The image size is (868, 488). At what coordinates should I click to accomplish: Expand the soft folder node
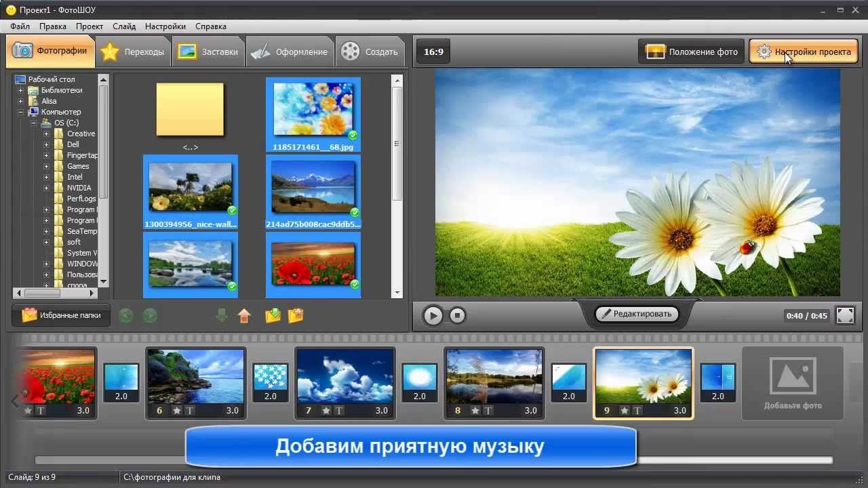(46, 242)
